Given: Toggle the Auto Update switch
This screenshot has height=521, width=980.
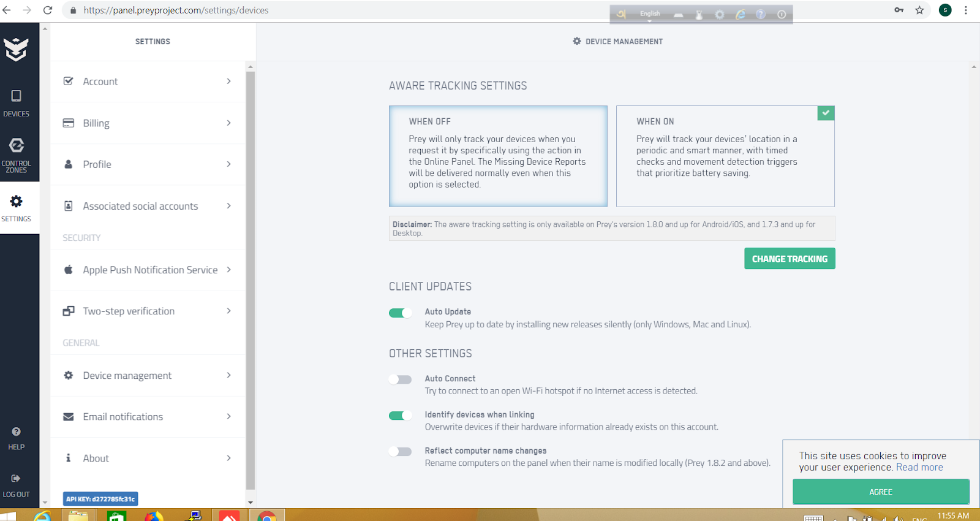Looking at the screenshot, I should pos(400,313).
